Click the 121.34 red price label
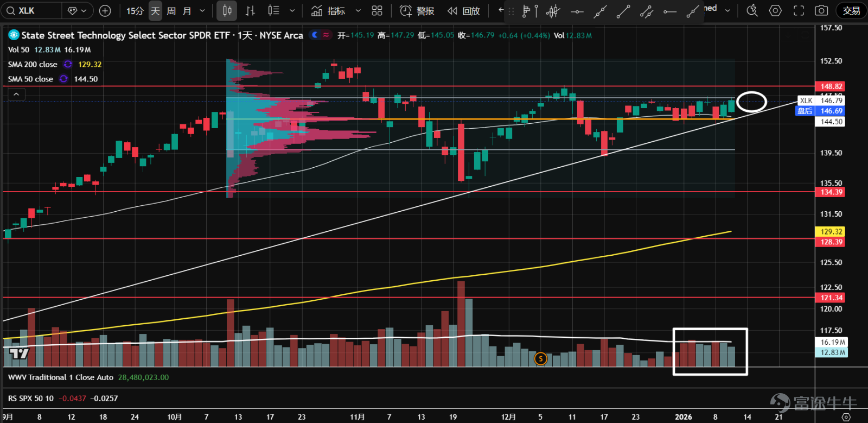The width and height of the screenshot is (868, 423). click(831, 298)
